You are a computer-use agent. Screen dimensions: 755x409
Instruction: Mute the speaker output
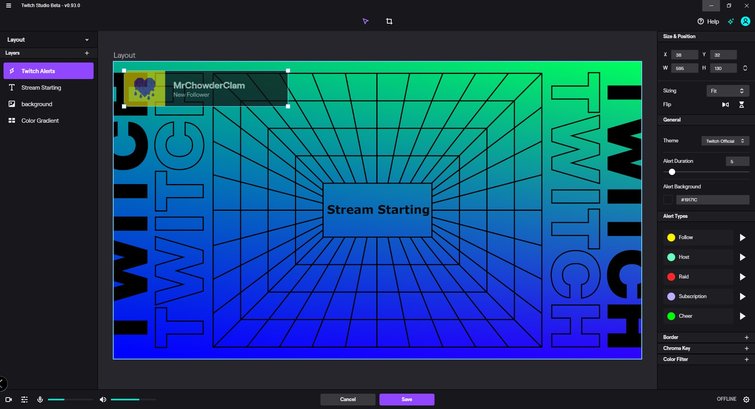pyautogui.click(x=103, y=399)
